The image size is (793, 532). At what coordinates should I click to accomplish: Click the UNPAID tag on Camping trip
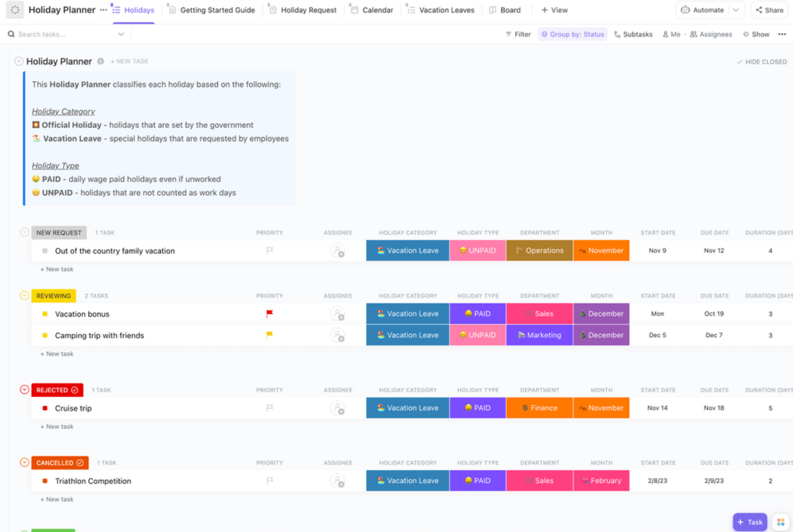(477, 334)
